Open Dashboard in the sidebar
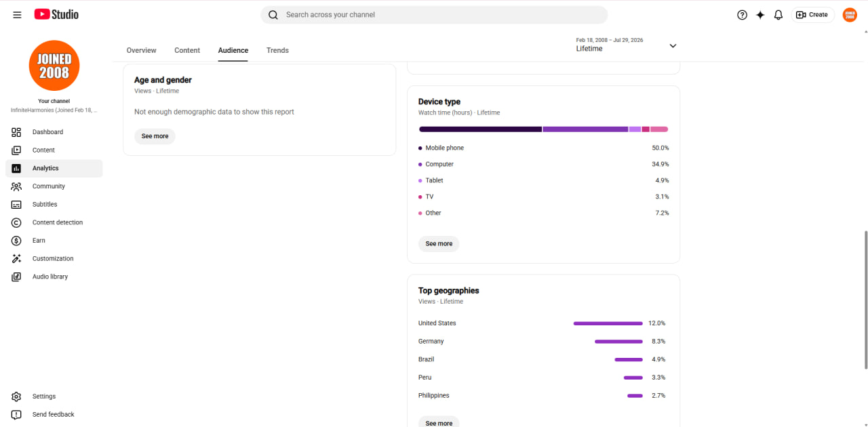Screen dimensions: 868x427 [54, 132]
